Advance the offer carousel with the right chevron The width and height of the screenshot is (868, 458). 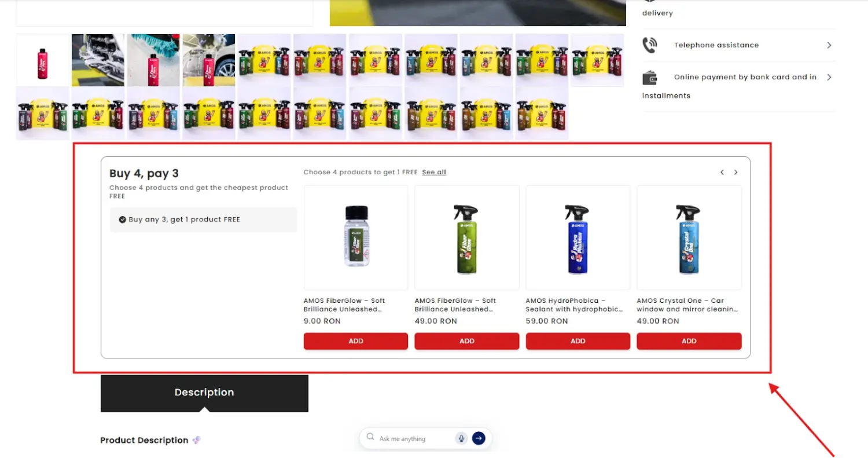tap(735, 172)
